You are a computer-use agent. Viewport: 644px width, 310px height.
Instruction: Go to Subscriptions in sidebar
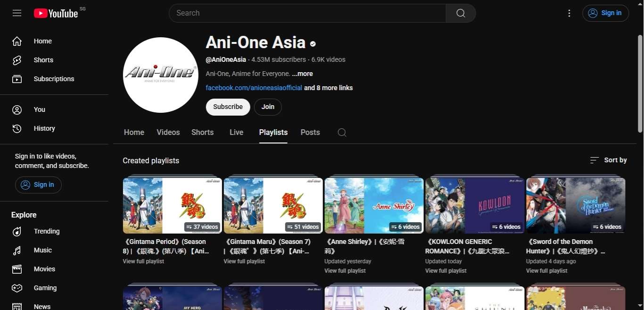[54, 79]
